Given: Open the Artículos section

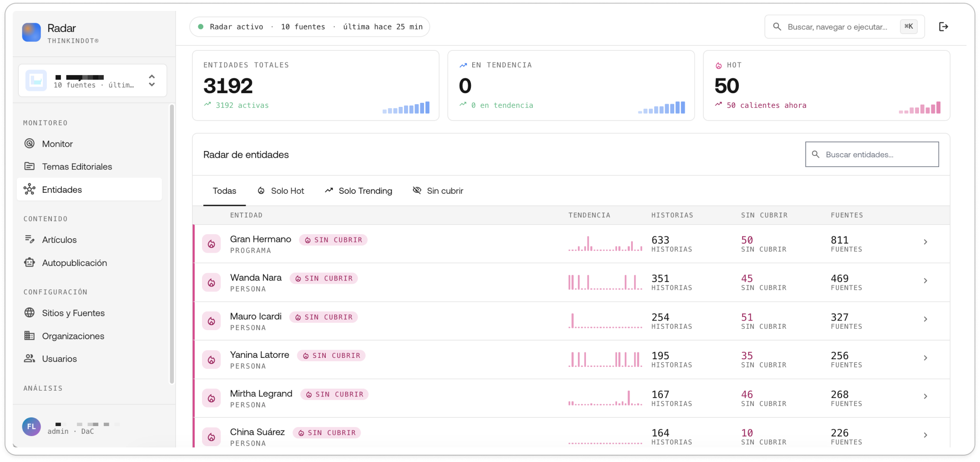Looking at the screenshot, I should pos(89,240).
